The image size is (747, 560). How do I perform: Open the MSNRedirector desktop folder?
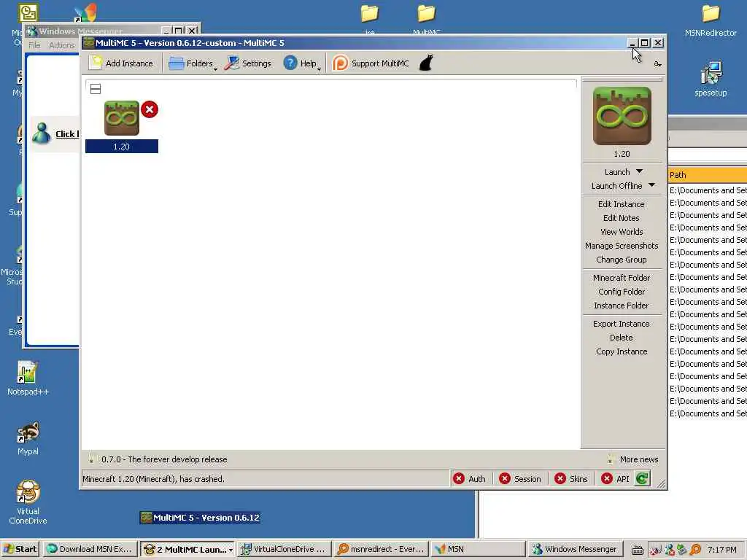(x=711, y=20)
